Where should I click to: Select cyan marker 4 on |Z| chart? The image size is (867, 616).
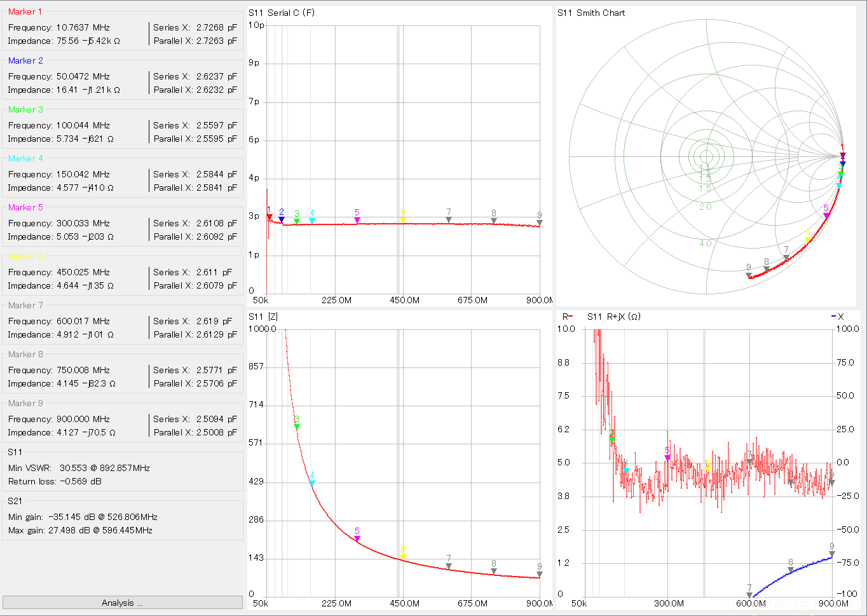point(312,484)
